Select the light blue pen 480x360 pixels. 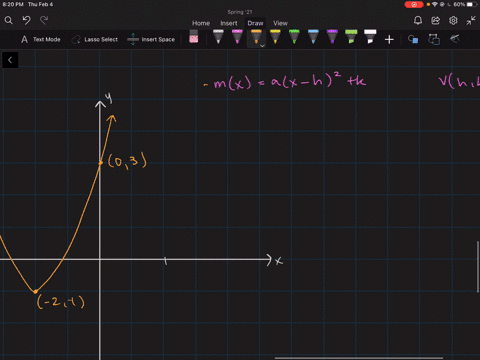(313, 37)
